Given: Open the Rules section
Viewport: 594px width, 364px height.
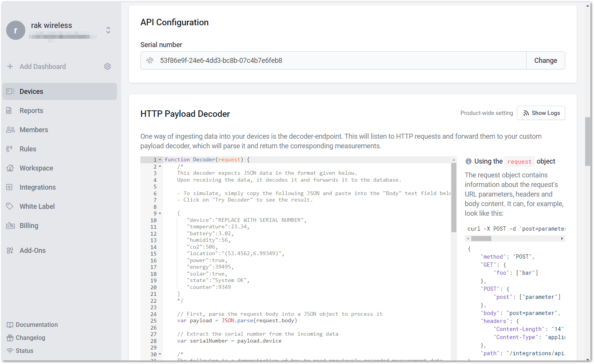Looking at the screenshot, I should (x=59, y=149).
